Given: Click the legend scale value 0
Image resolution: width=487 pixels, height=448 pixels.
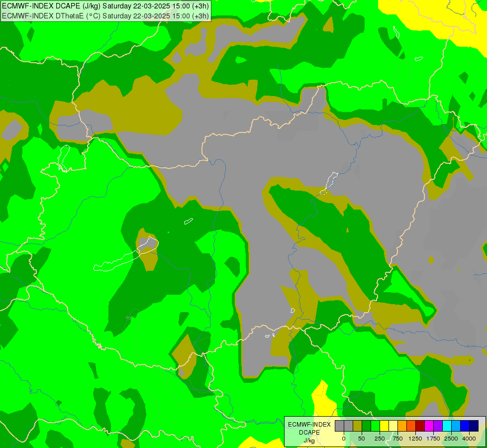Looking at the screenshot, I should (x=344, y=439).
